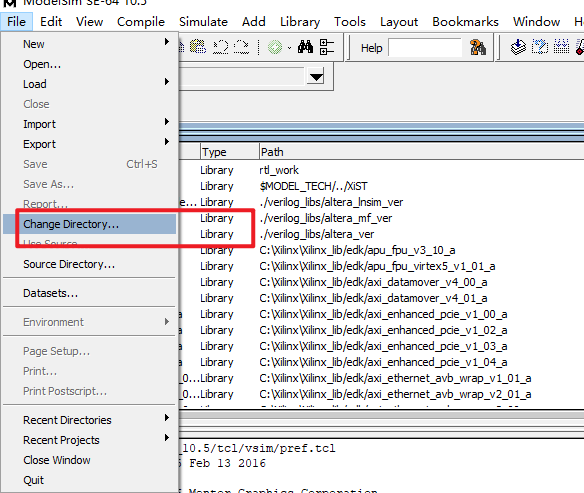The height and width of the screenshot is (493, 584).
Task: Open the Layout menu
Action: click(x=399, y=22)
